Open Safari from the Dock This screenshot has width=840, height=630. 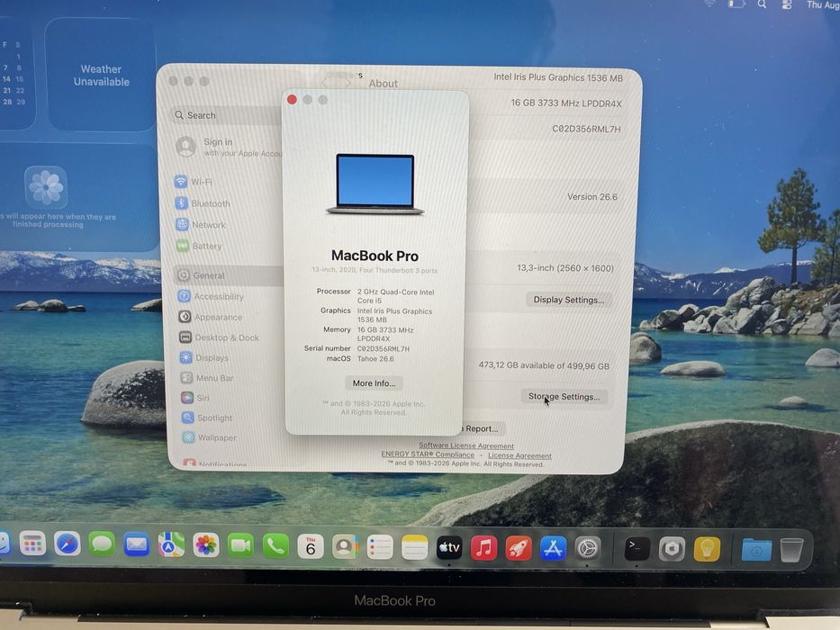pyautogui.click(x=67, y=544)
